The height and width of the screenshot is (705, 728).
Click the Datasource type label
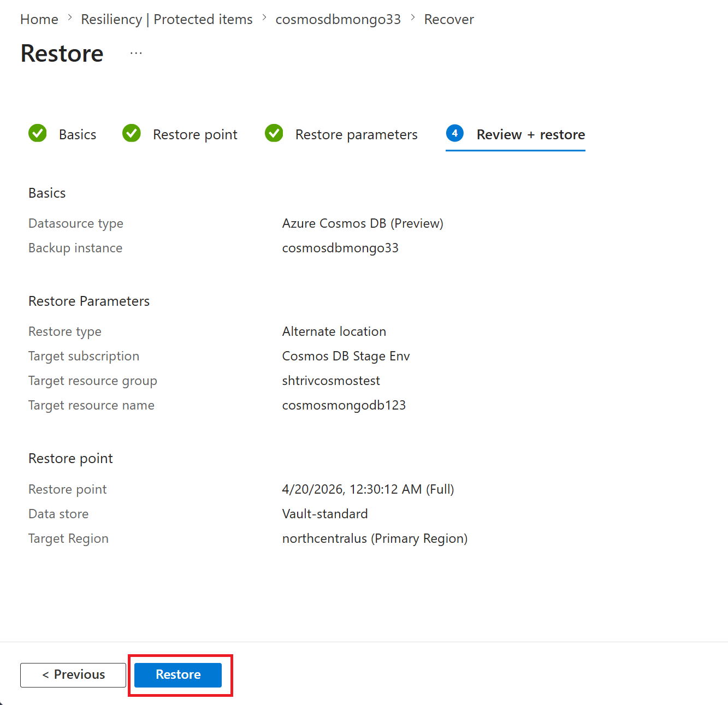(x=76, y=223)
